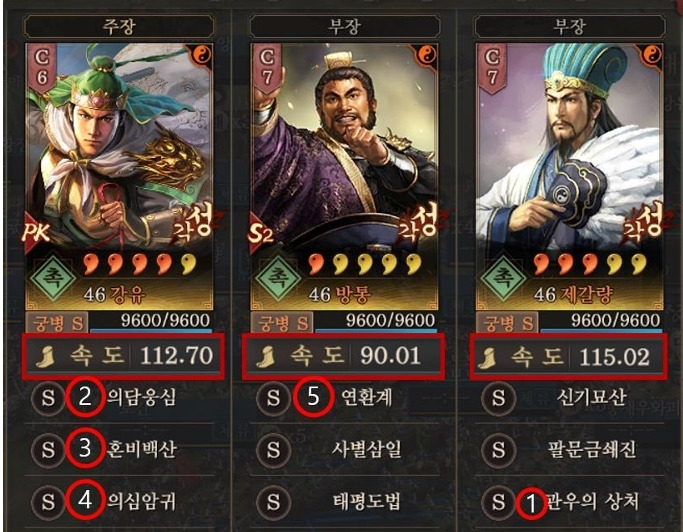The width and height of the screenshot is (683, 532).
Task: Click 방통's character portrait
Action: [x=345, y=148]
